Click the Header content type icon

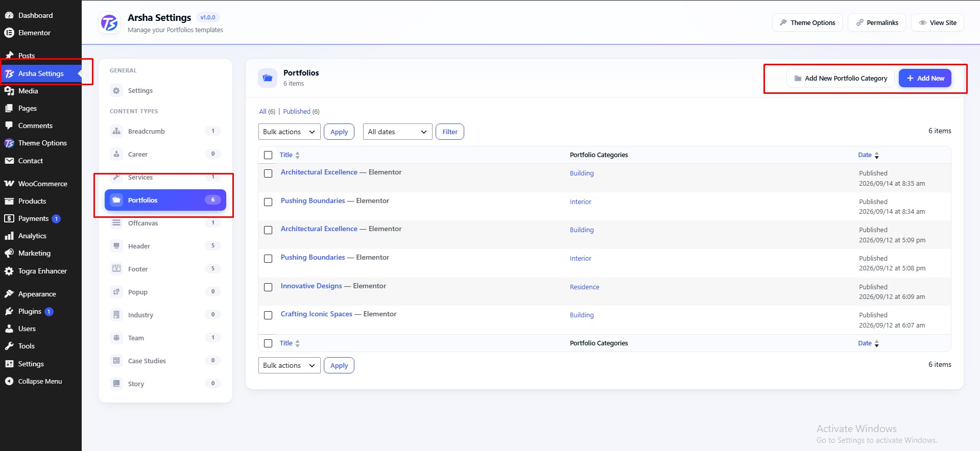click(116, 246)
